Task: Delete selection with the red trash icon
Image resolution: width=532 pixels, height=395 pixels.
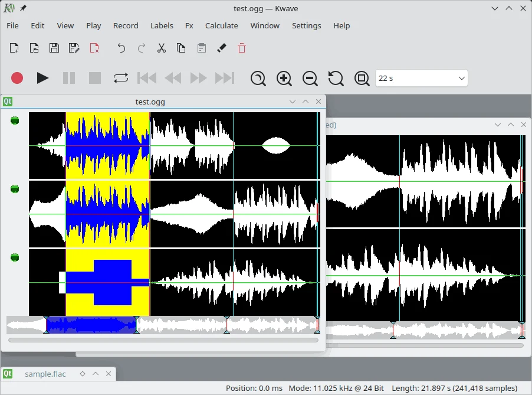Action: click(242, 48)
